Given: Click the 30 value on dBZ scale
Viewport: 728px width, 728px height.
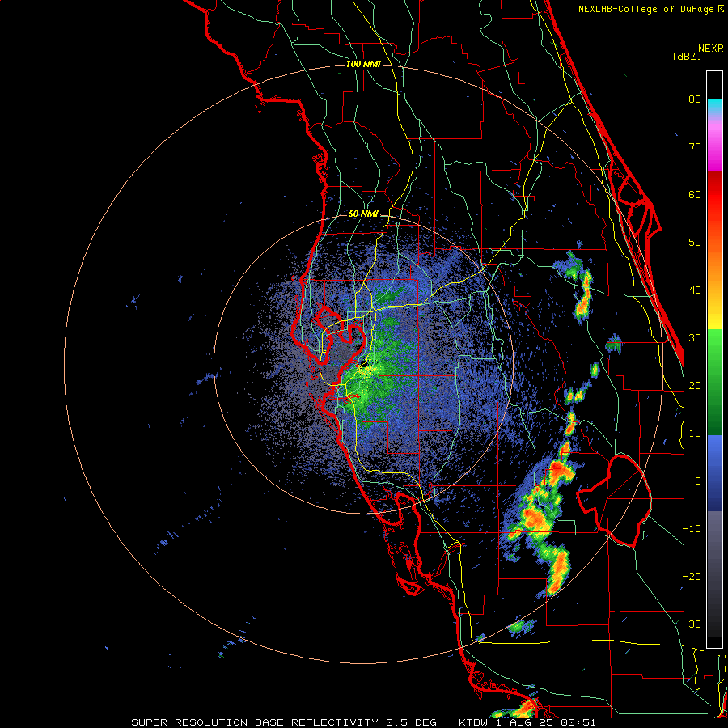Looking at the screenshot, I should coord(695,337).
